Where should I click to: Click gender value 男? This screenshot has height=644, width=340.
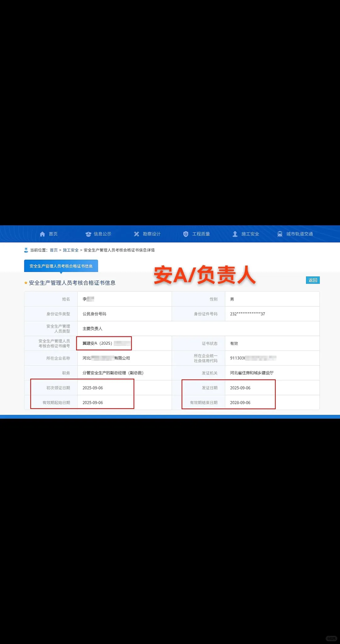232,299
